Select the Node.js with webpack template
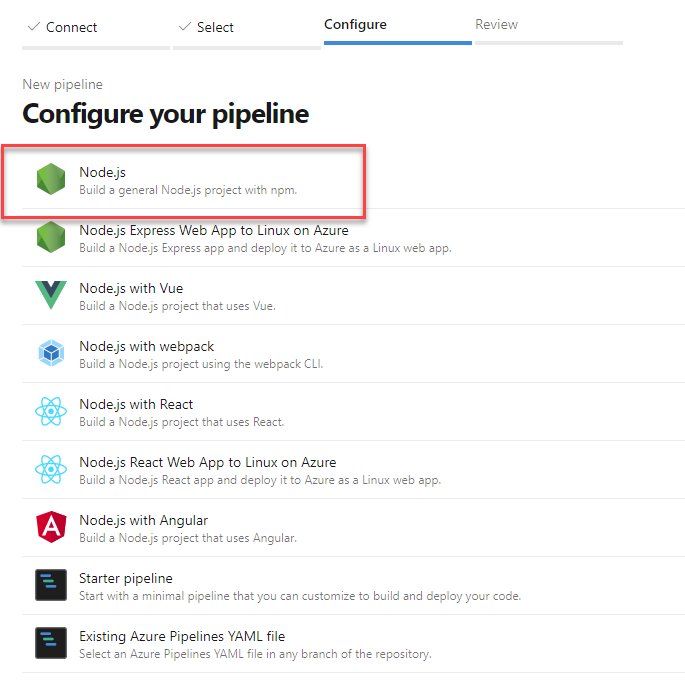This screenshot has width=685, height=681. (x=147, y=347)
